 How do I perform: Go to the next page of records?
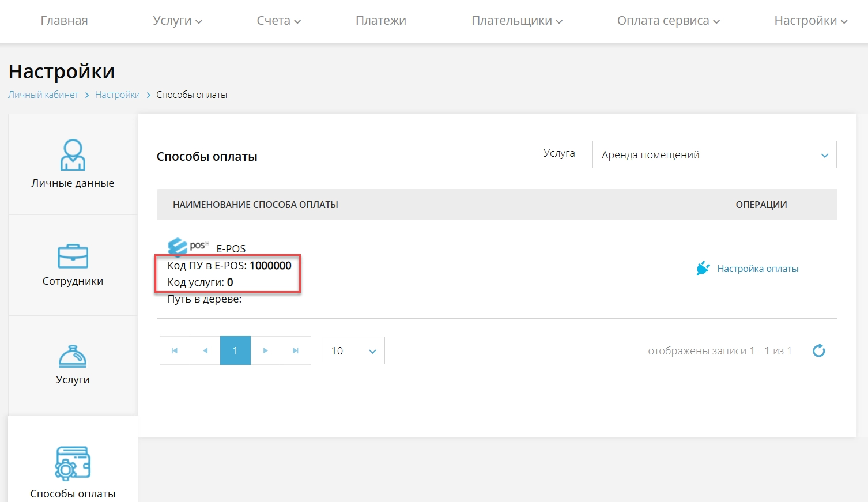coord(265,350)
